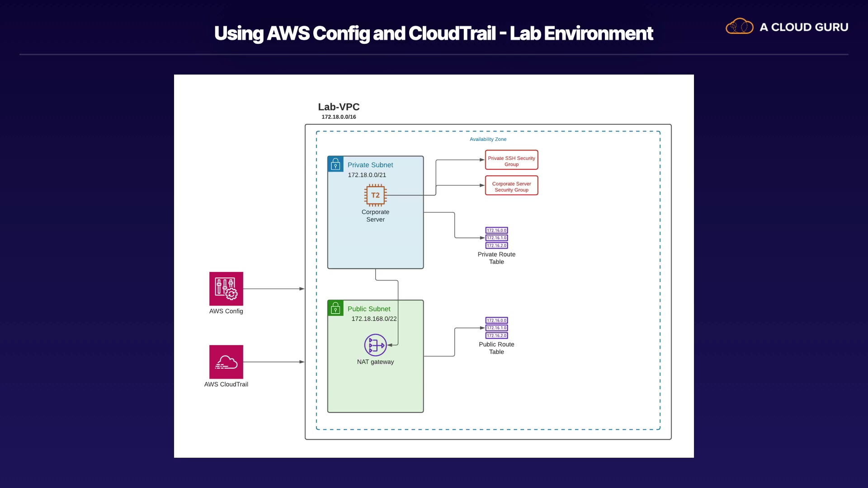
Task: Click the AWS Config service icon
Action: pyautogui.click(x=226, y=289)
